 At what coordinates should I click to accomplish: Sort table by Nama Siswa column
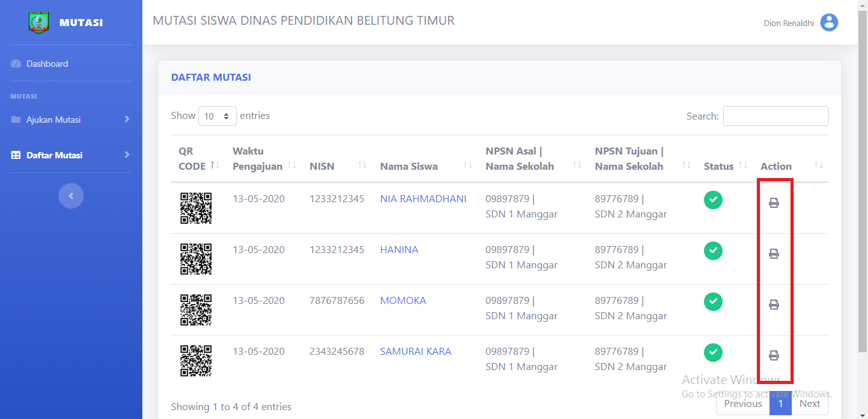click(425, 159)
